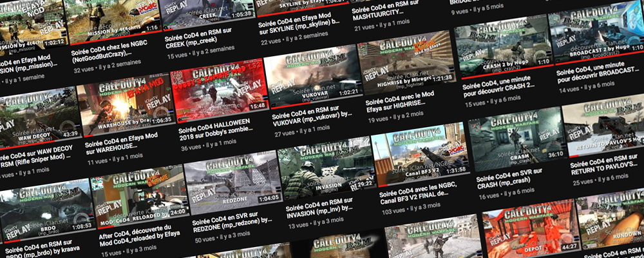
Task: Open title 'Soirée CoD4 en Efaya Mod sur SKYLINE'
Action: (x=300, y=25)
